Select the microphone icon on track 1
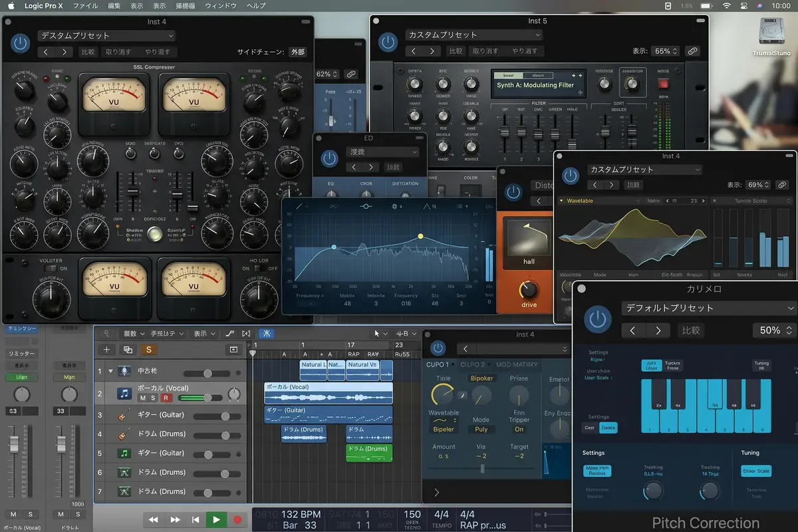 [x=124, y=371]
